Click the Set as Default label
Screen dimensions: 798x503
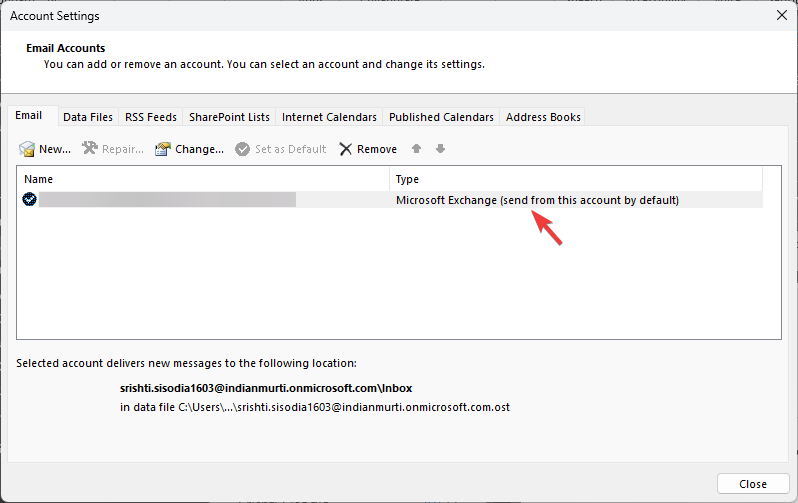tap(291, 149)
